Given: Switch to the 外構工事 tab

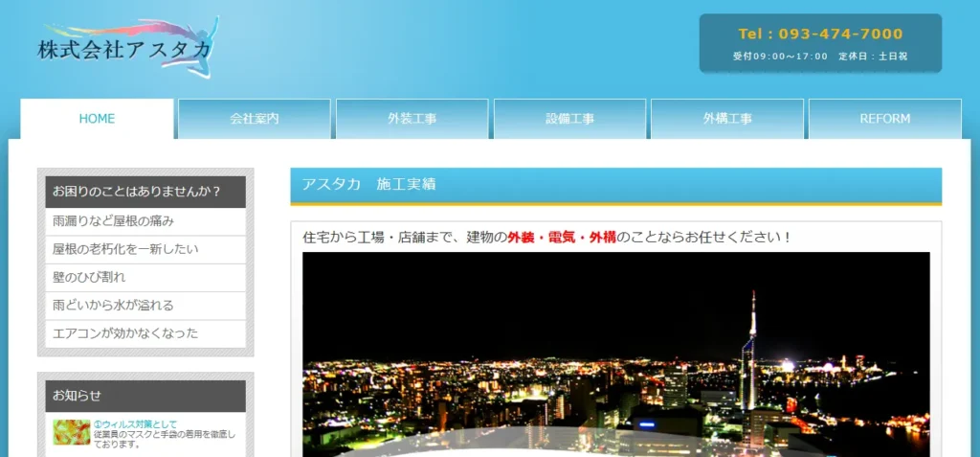Looking at the screenshot, I should [727, 119].
